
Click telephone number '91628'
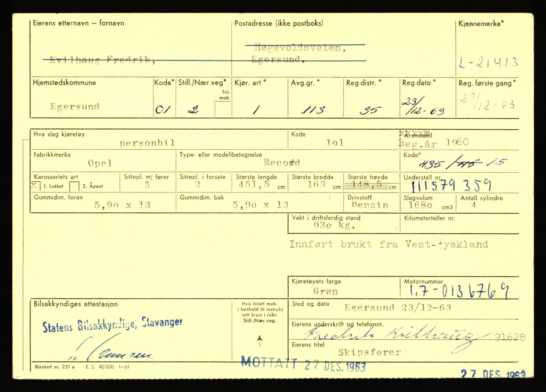coord(510,338)
